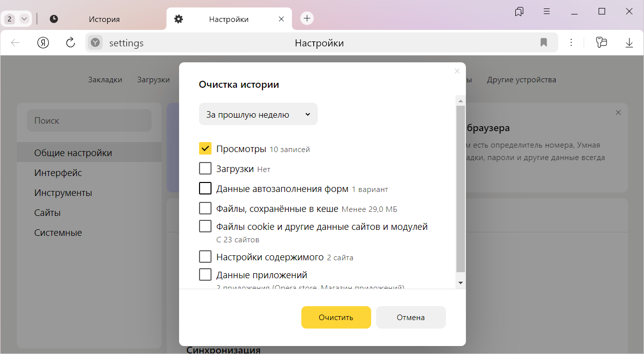Tick the Настройки содержимого checkbox
Image resolution: width=644 pixels, height=354 pixels.
pyautogui.click(x=205, y=257)
